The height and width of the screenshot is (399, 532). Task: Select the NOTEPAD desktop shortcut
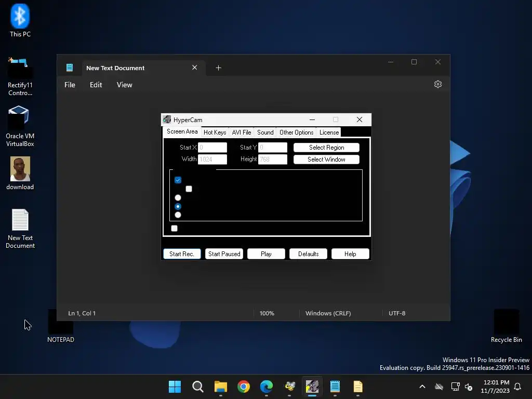coord(61,326)
